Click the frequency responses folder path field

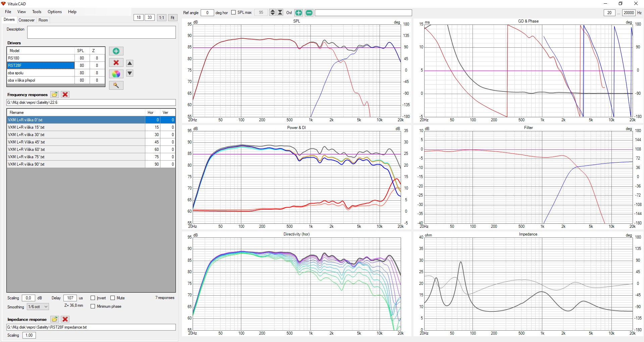91,102
